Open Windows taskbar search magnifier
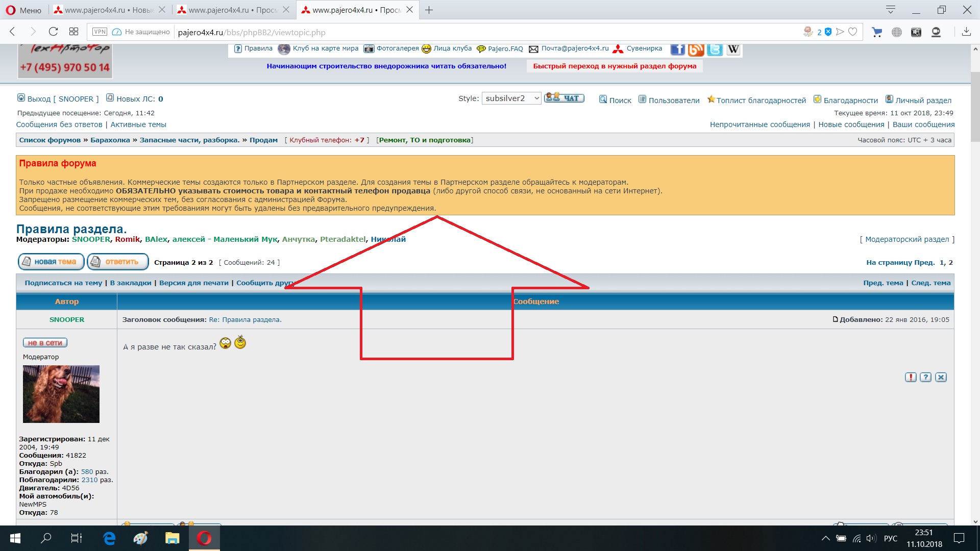980x551 pixels. (46, 538)
